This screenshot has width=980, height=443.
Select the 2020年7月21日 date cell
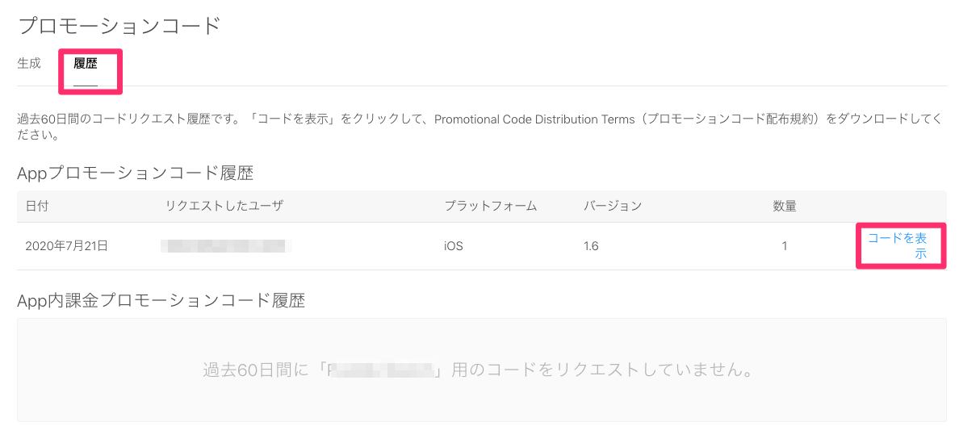[x=67, y=246]
